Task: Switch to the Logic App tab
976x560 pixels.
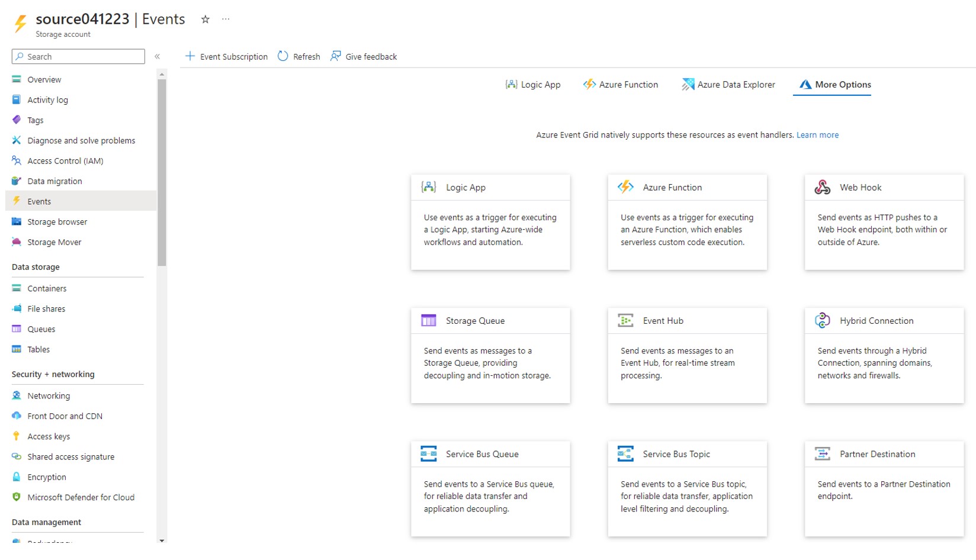Action: [533, 85]
